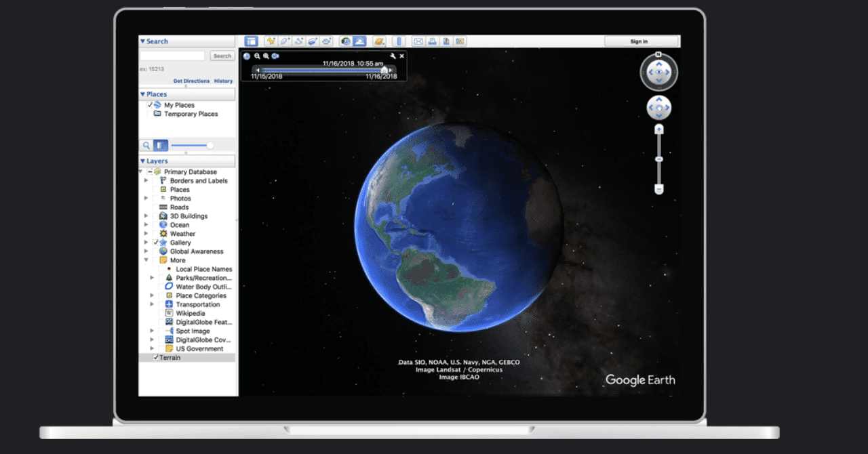Toggle the Primary Database checkbox

coord(150,172)
